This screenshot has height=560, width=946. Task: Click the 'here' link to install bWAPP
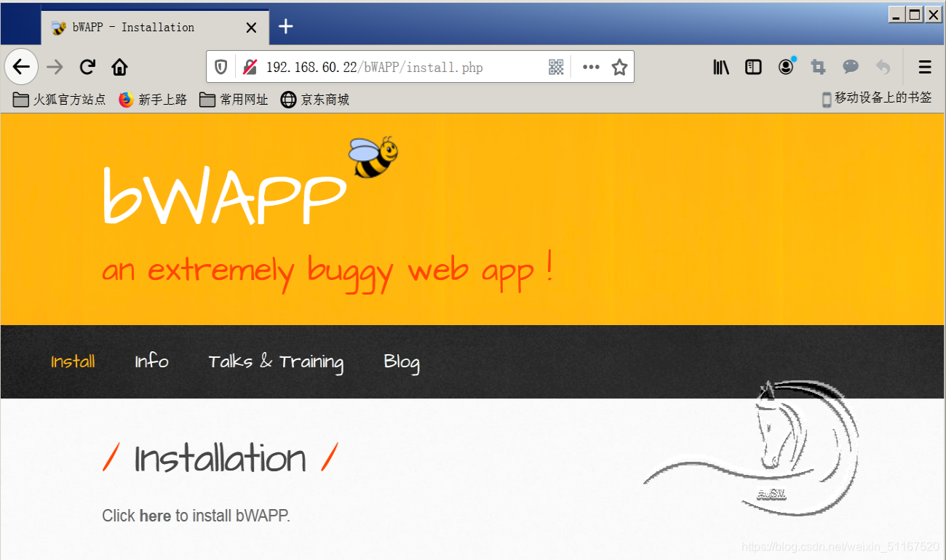click(155, 516)
